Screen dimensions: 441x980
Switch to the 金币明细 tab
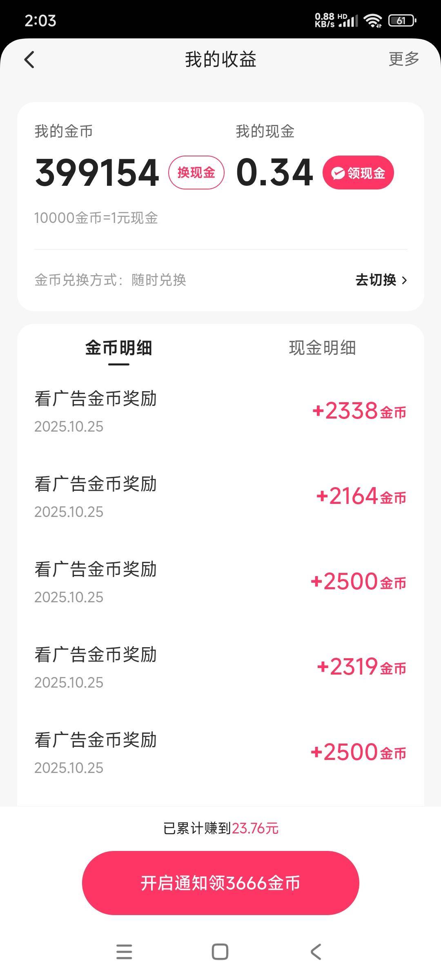coord(118,348)
